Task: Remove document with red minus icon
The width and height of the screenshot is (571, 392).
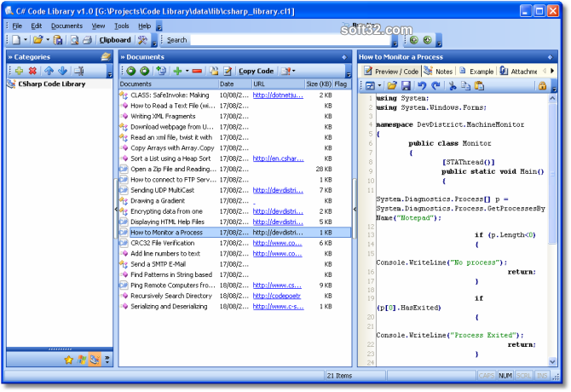Action: [x=197, y=71]
